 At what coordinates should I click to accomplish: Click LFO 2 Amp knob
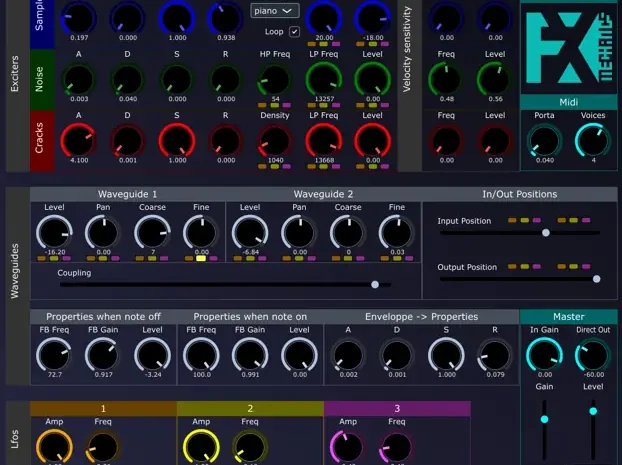(x=201, y=447)
